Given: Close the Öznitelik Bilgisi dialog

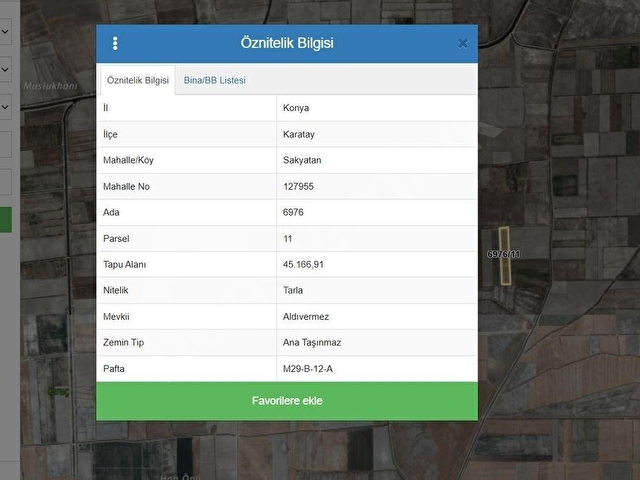Looking at the screenshot, I should pyautogui.click(x=462, y=43).
